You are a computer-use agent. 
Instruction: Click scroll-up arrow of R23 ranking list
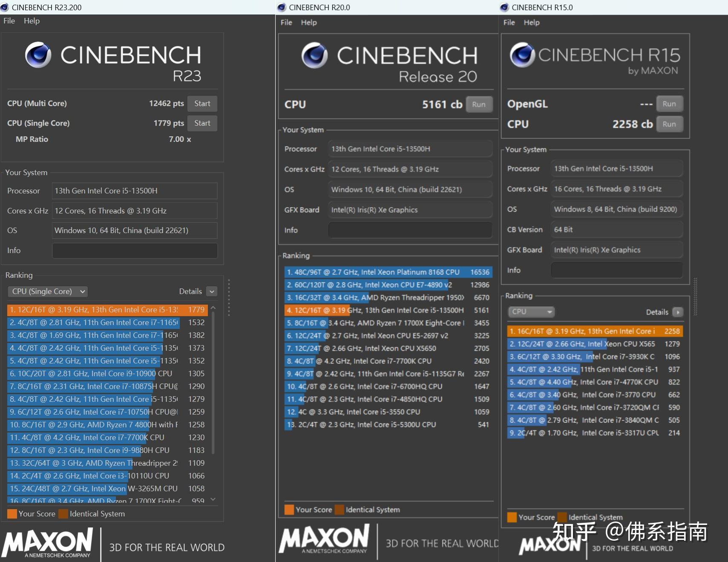point(213,308)
